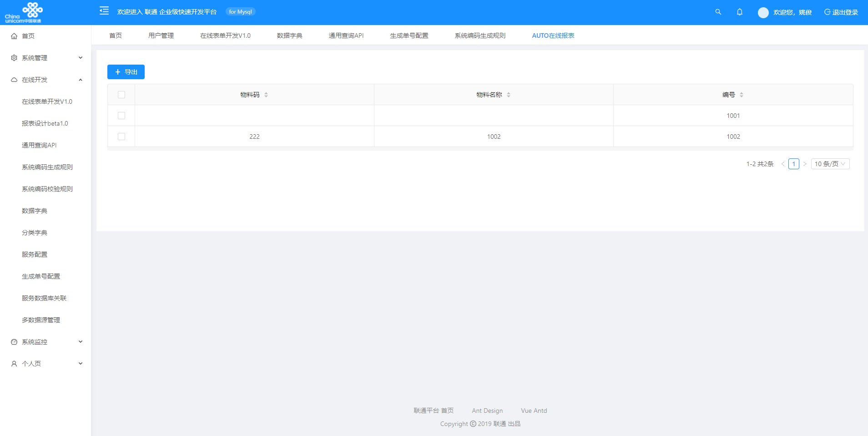Image resolution: width=868 pixels, height=436 pixels.
Task: Open the notification bell
Action: click(740, 12)
